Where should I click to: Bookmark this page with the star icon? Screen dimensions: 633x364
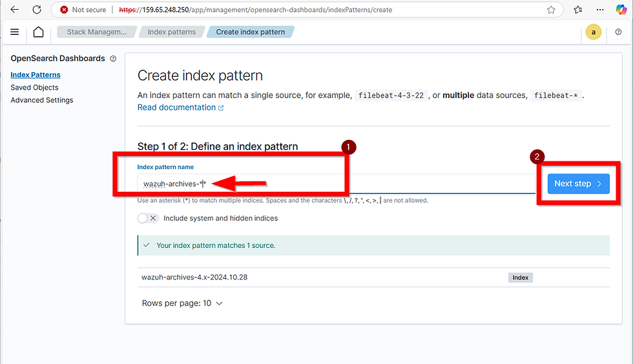point(551,10)
